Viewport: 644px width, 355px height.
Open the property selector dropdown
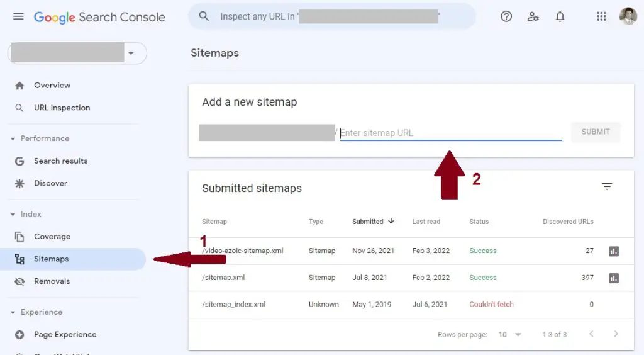point(77,53)
